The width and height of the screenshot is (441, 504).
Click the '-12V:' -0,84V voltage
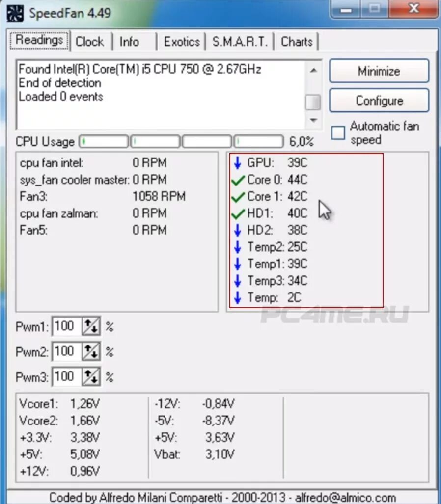[194, 404]
